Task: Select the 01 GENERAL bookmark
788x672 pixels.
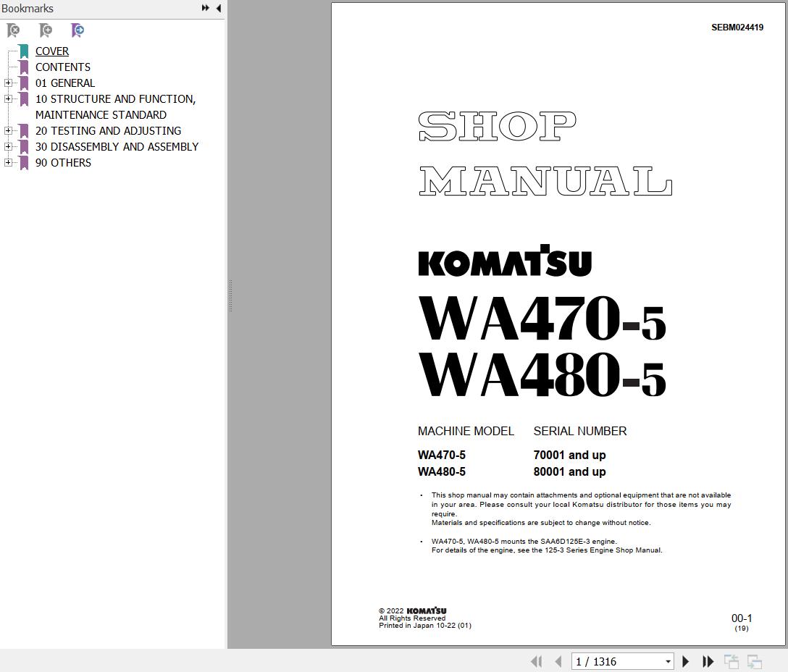Action: [x=65, y=83]
